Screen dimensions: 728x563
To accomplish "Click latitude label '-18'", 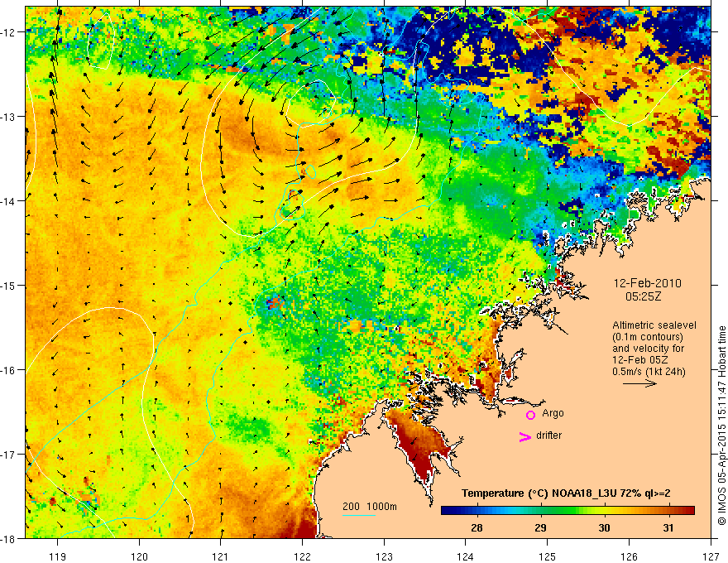I will tap(9, 539).
